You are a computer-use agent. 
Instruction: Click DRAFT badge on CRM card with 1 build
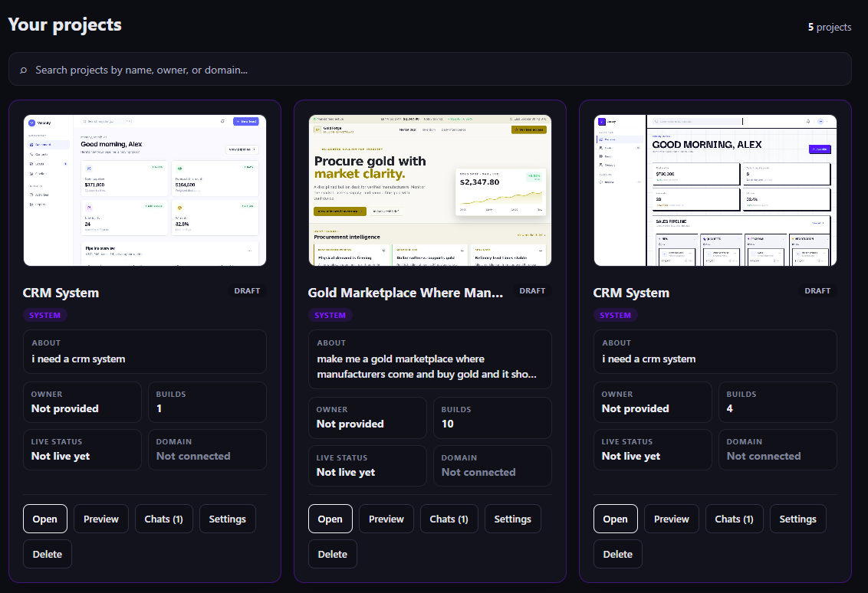[247, 290]
